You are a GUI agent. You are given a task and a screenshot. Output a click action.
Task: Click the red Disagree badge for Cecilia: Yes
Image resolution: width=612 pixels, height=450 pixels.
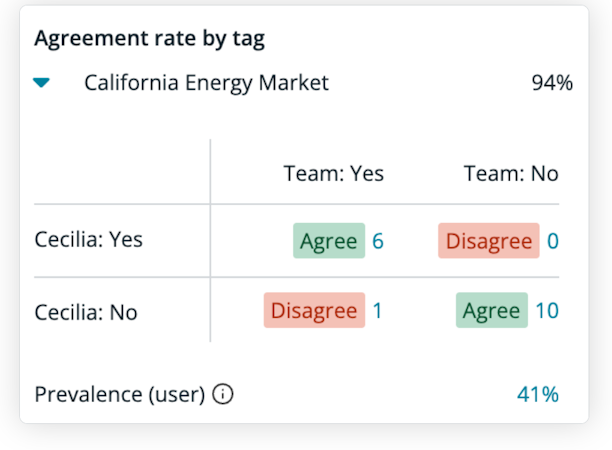tap(489, 240)
